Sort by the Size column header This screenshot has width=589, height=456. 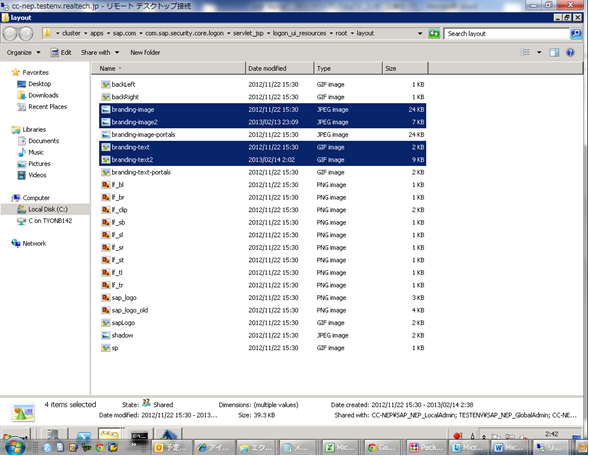[x=405, y=68]
